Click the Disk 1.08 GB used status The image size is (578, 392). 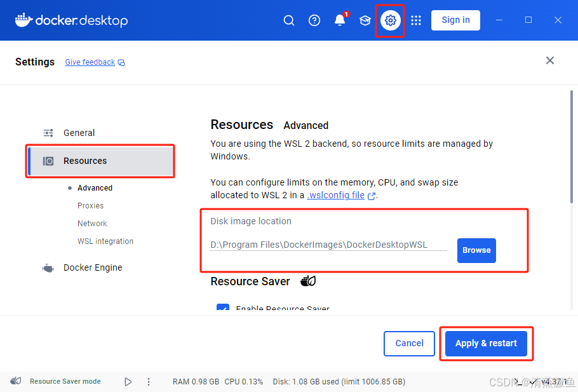pos(339,382)
